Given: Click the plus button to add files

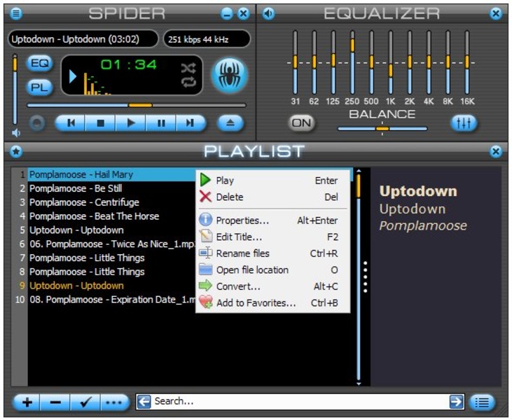Looking at the screenshot, I should pos(26,402).
